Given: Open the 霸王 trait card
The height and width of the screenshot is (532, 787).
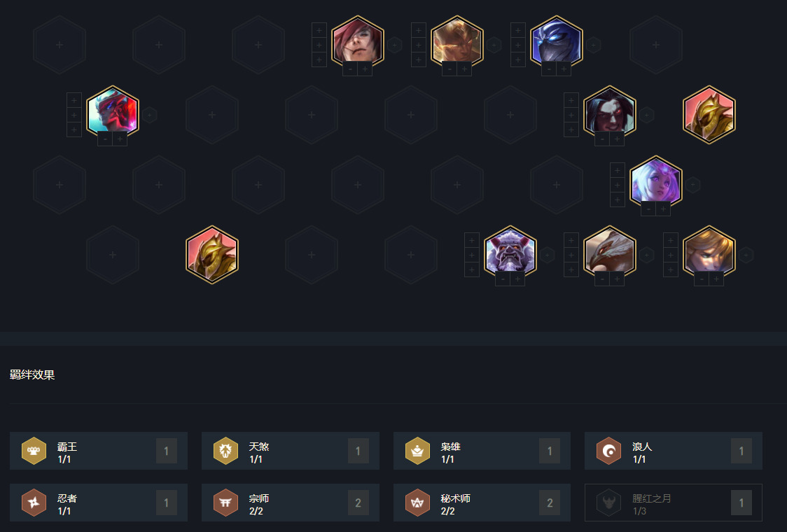Looking at the screenshot, I should click(98, 451).
